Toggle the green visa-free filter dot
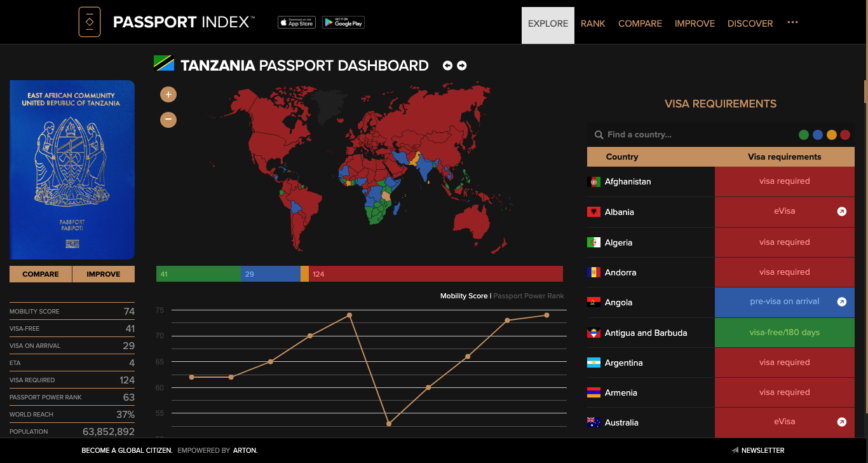The image size is (868, 463). pyautogui.click(x=804, y=134)
